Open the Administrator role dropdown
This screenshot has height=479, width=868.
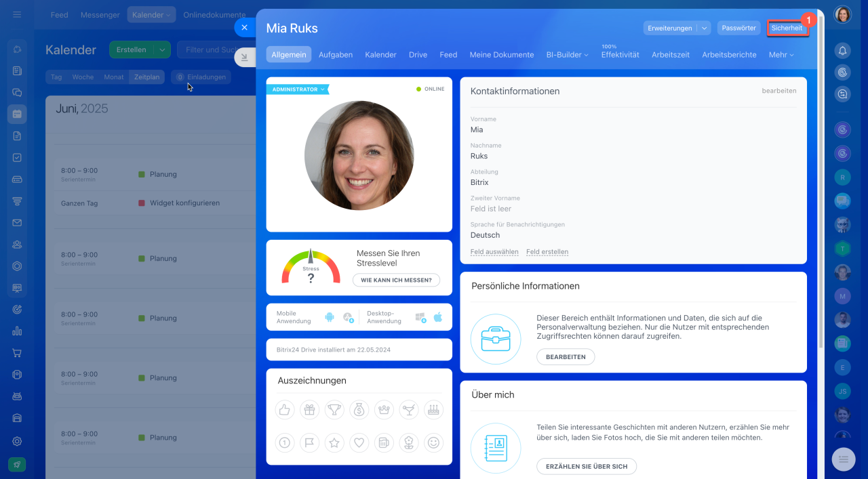pyautogui.click(x=298, y=89)
